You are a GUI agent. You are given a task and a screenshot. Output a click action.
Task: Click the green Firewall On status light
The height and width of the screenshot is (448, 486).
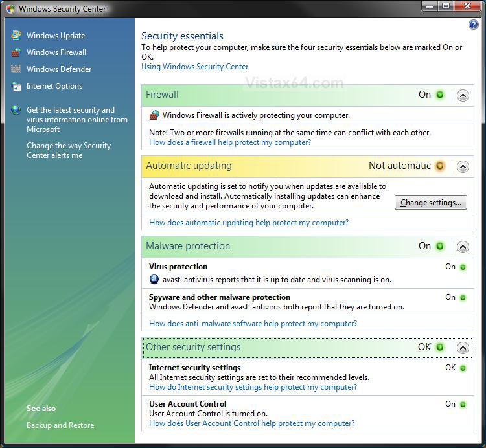[440, 95]
